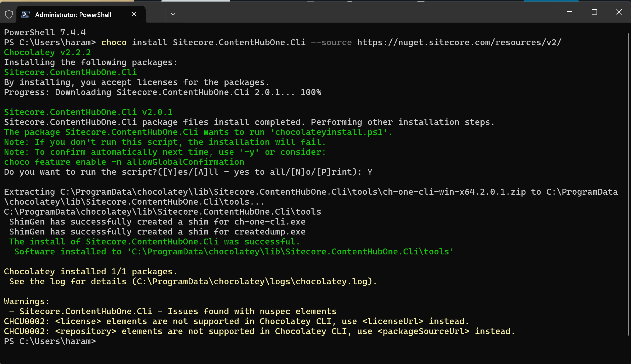
Task: Click the line 'C:\ProgramData\chocolatey\lib\Sitecore.ContentHubOne.Cli\tools' in white
Action: tap(163, 212)
